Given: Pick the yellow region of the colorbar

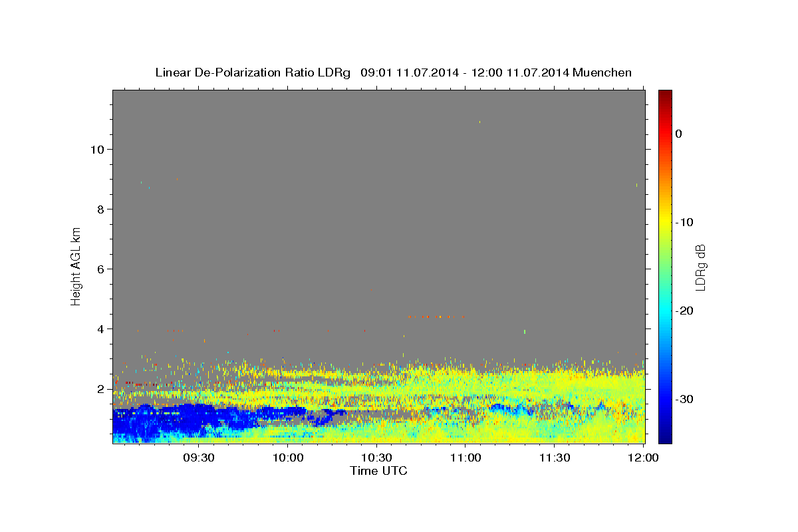Looking at the screenshot, I should click(665, 219).
